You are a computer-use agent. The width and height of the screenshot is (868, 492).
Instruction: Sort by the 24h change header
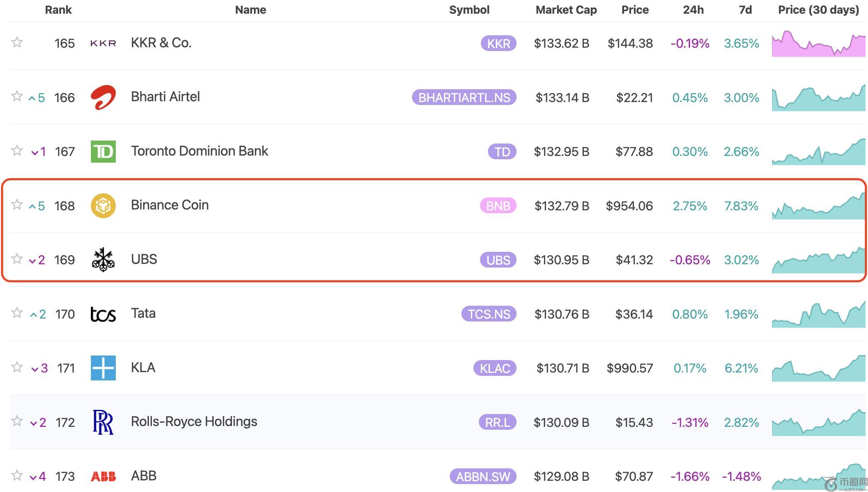(x=693, y=10)
